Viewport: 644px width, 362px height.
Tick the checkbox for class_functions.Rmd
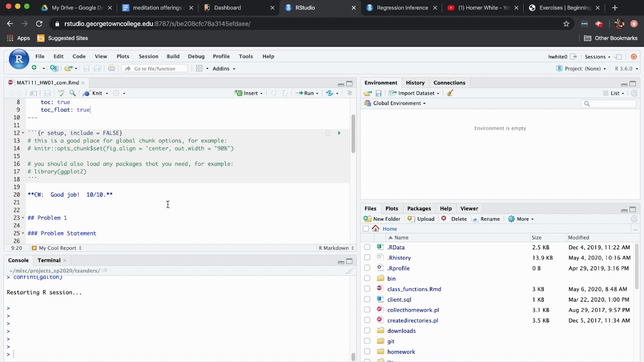click(x=367, y=289)
